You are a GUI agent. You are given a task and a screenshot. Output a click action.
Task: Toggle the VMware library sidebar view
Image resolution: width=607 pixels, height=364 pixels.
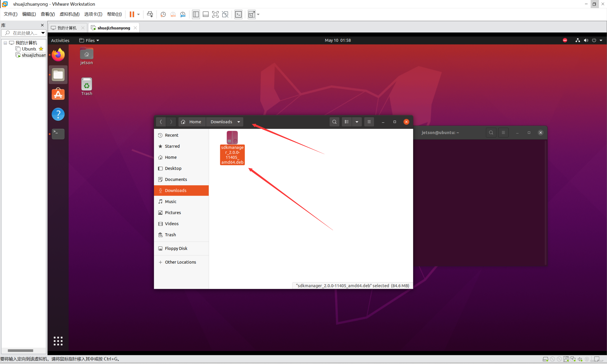(196, 14)
